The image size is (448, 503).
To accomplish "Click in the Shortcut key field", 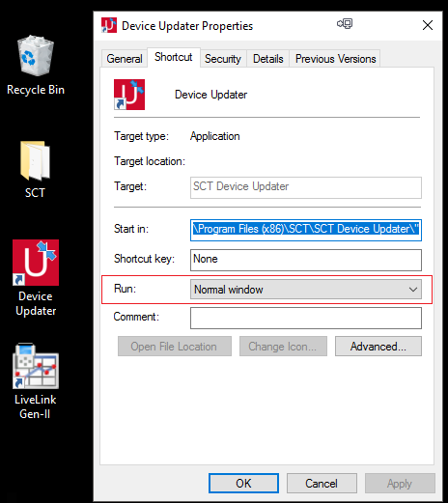I will tap(306, 260).
